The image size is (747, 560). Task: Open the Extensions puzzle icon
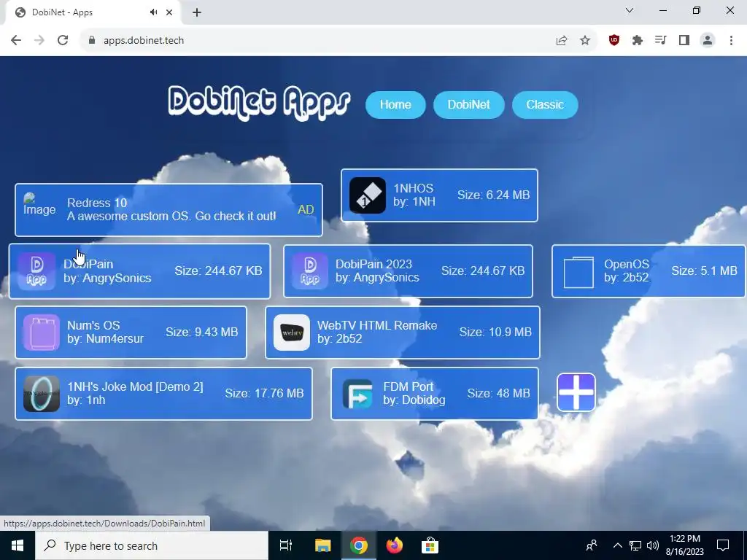[638, 41]
